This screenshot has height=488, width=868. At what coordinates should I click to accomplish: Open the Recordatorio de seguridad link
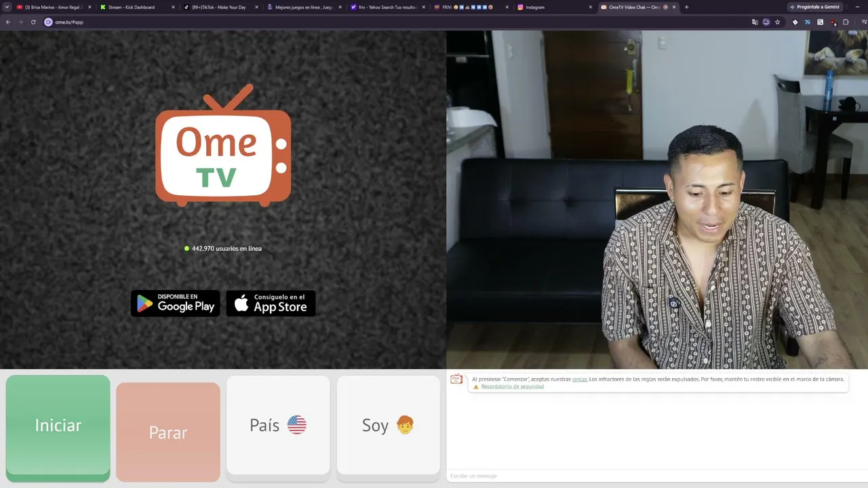click(512, 386)
